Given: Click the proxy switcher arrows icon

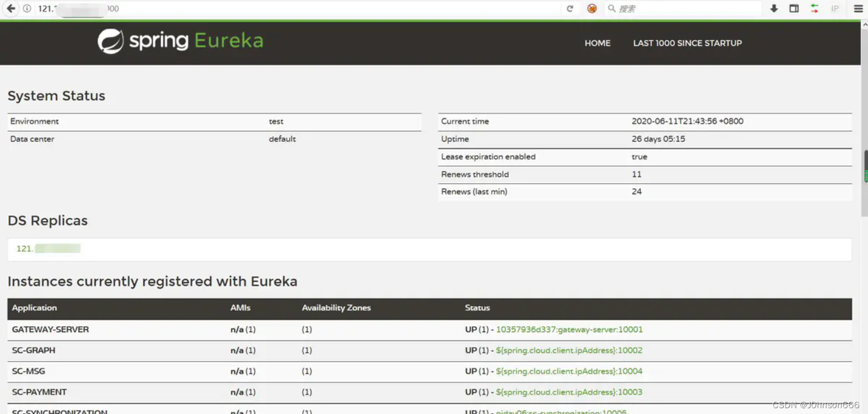Looking at the screenshot, I should pyautogui.click(x=814, y=8).
